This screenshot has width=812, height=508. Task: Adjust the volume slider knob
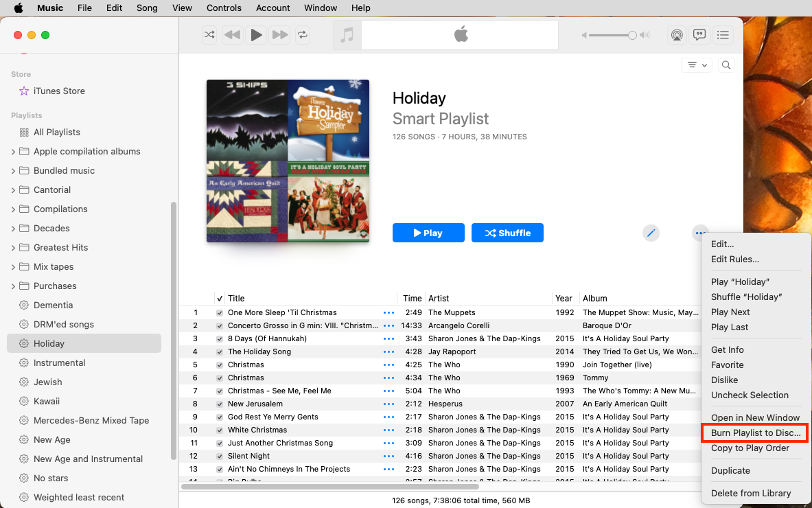(632, 35)
